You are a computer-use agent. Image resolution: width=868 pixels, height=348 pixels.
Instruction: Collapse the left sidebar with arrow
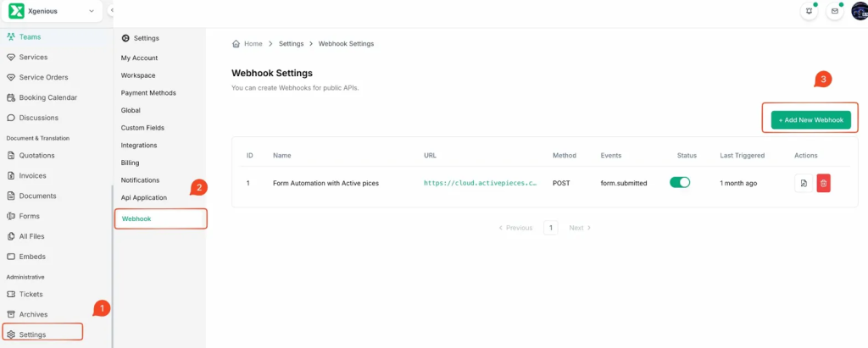coord(112,10)
